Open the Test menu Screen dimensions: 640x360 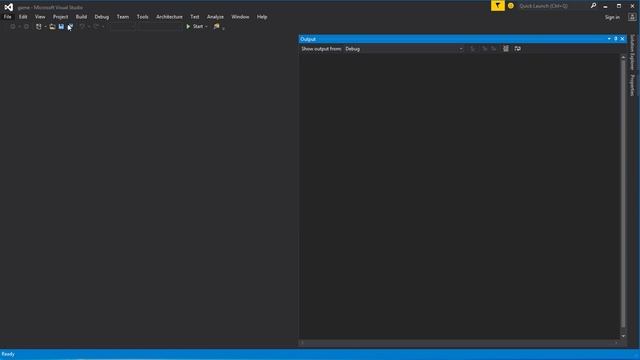point(195,17)
